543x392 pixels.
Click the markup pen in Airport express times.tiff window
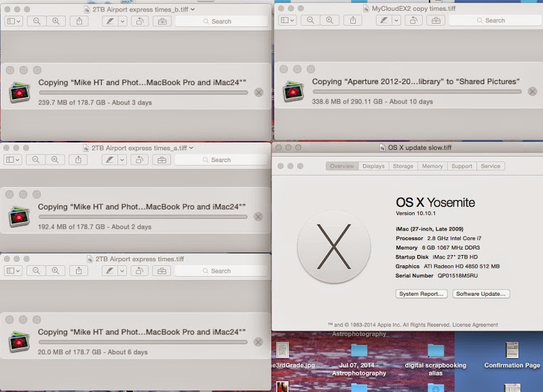tap(109, 271)
